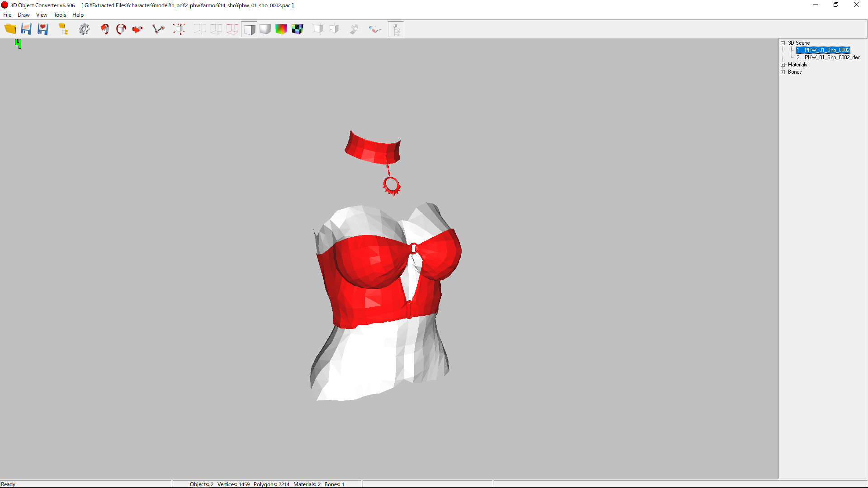
Task: Click the bones skeleton joint icon
Action: click(158, 29)
